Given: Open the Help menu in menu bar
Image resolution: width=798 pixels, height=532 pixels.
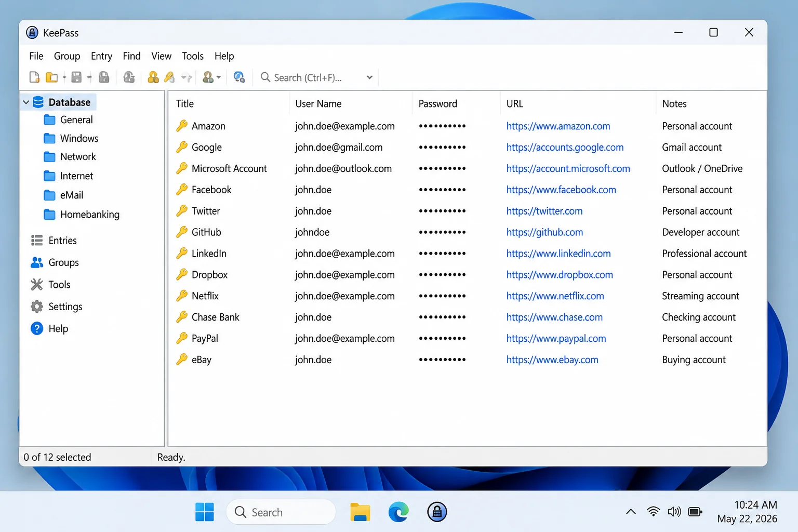Looking at the screenshot, I should pos(224,56).
